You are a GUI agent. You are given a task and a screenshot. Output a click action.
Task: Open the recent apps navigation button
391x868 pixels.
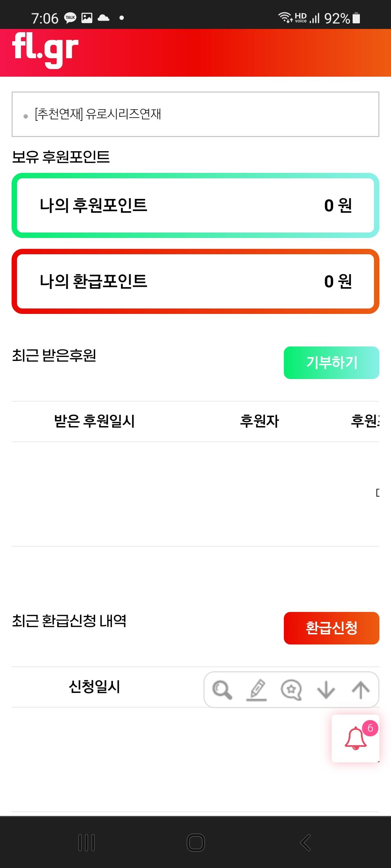coord(87,843)
